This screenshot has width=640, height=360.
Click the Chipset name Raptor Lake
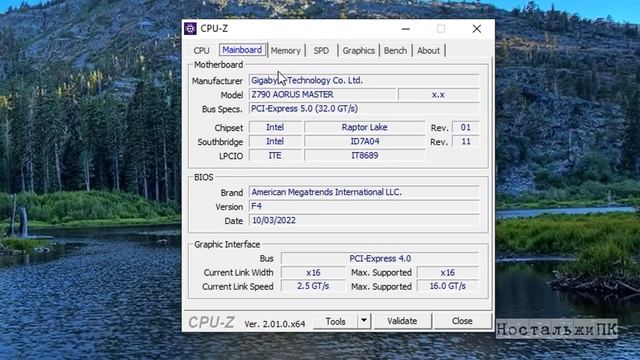tap(364, 127)
